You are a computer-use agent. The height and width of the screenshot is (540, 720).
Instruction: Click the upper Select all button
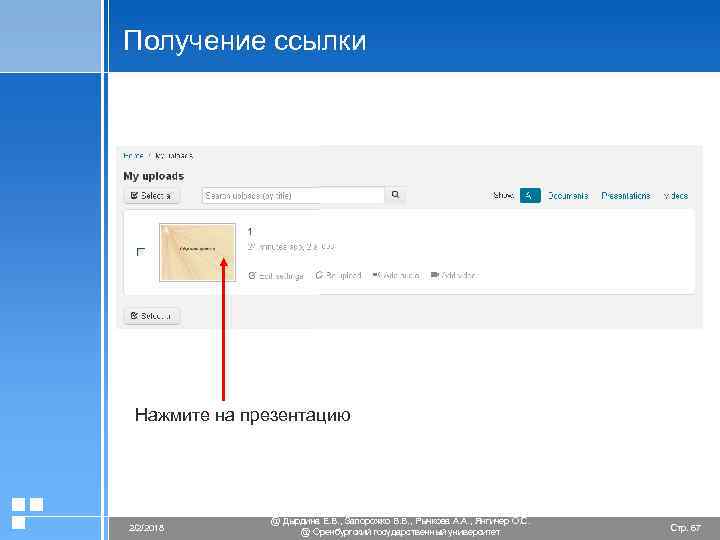tap(152, 196)
